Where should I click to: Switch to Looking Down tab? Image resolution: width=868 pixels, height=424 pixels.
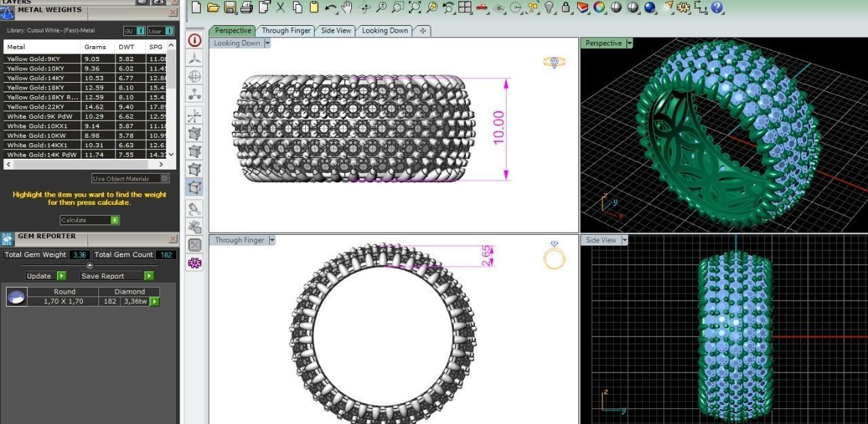[x=384, y=31]
